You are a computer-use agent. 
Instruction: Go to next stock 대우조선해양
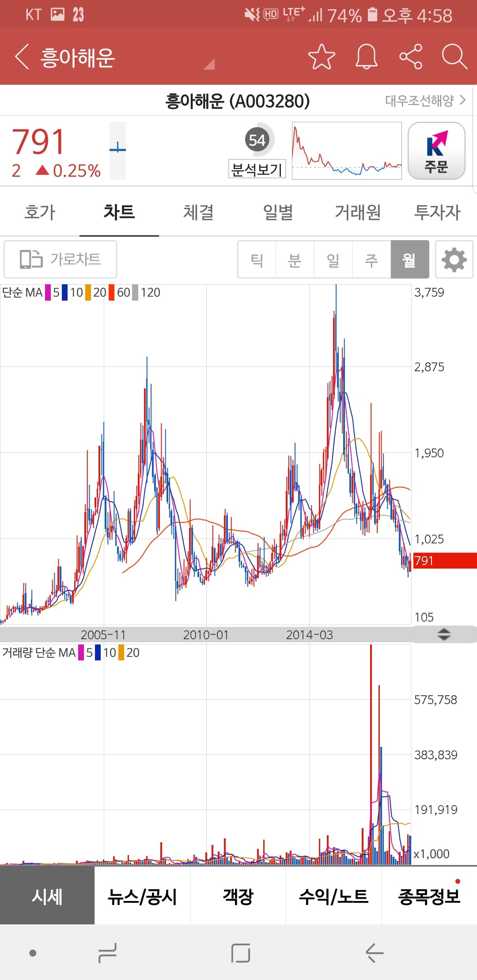click(425, 101)
